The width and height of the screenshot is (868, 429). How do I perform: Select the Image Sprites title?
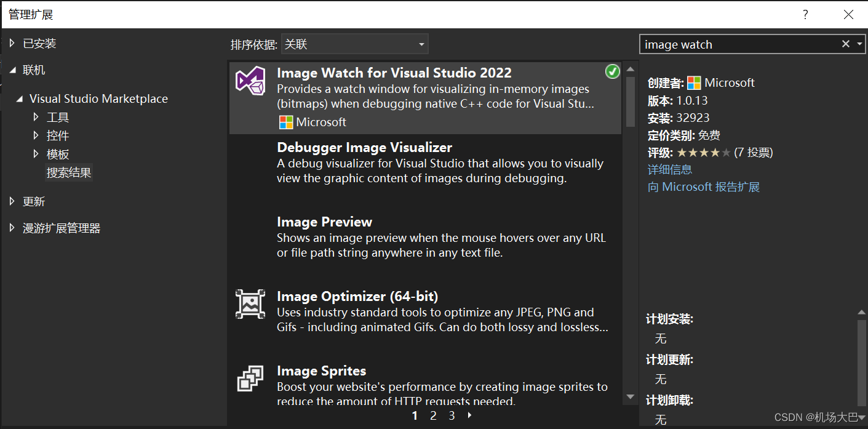click(x=321, y=371)
